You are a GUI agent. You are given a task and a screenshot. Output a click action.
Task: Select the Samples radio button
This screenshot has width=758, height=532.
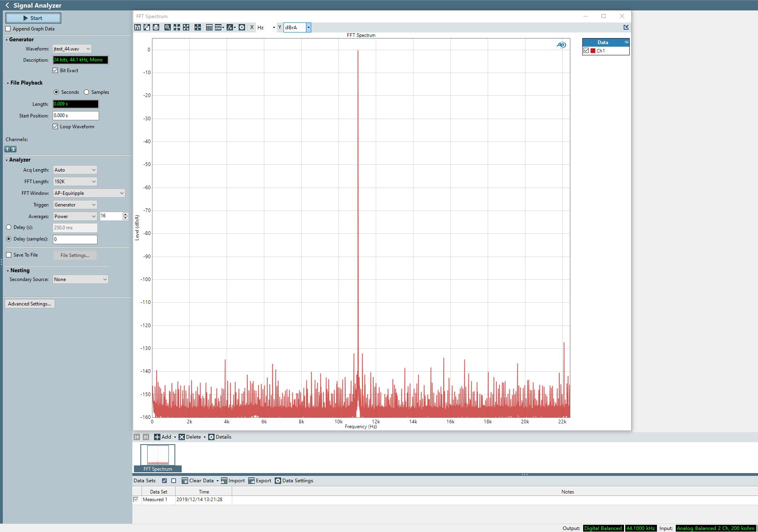coord(87,92)
